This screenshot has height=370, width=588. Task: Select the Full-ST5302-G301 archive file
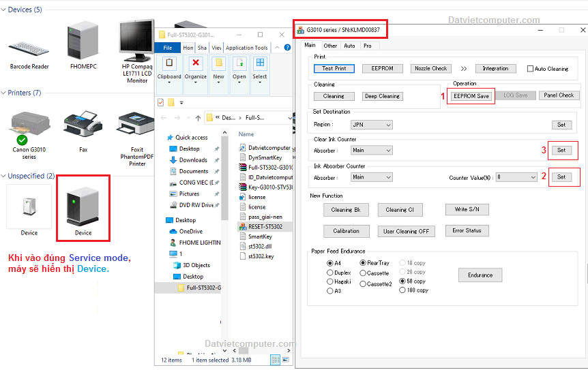tap(265, 167)
